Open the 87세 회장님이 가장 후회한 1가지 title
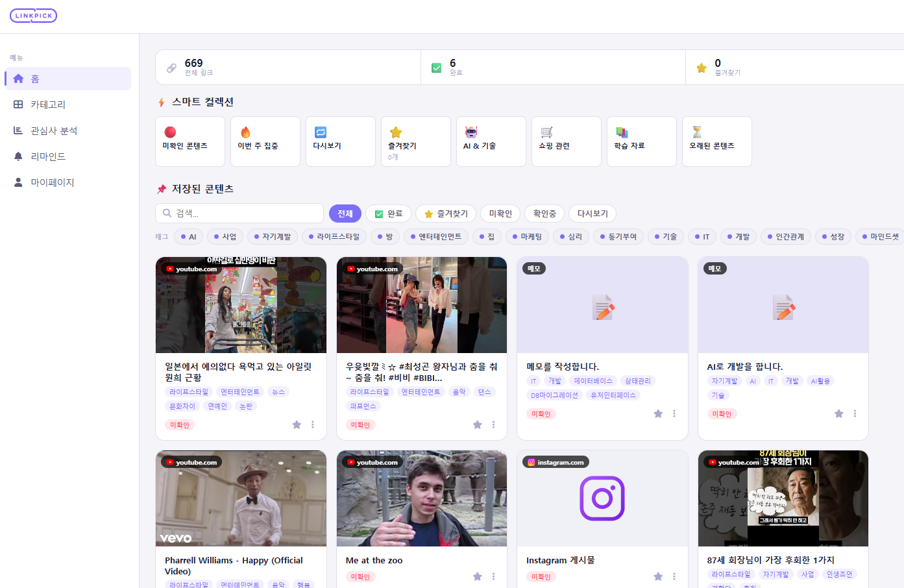This screenshot has height=588, width=904. click(771, 560)
